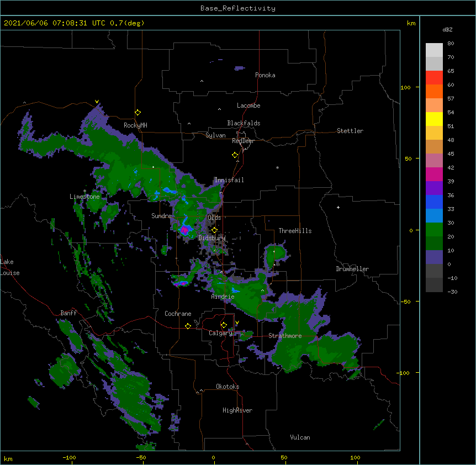Click the magenta storm core southwest of Olds
Viewport: 476px width, 465px height.
pyautogui.click(x=184, y=230)
